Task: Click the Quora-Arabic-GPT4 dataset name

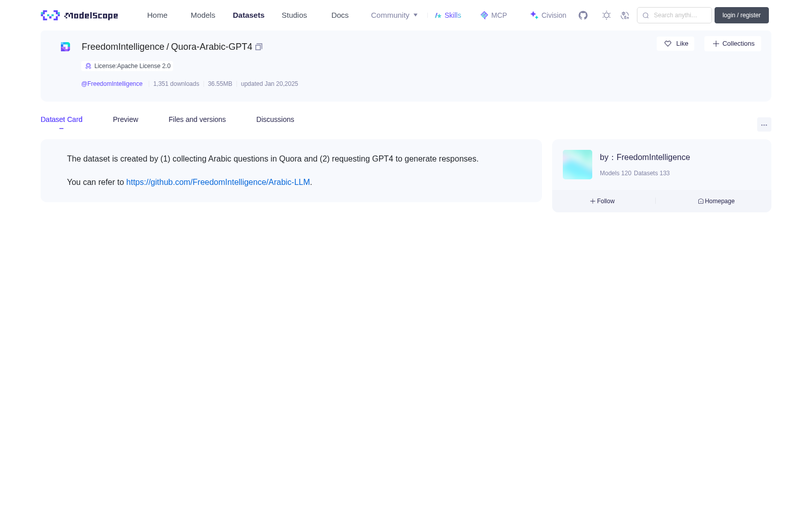Action: coord(212,47)
